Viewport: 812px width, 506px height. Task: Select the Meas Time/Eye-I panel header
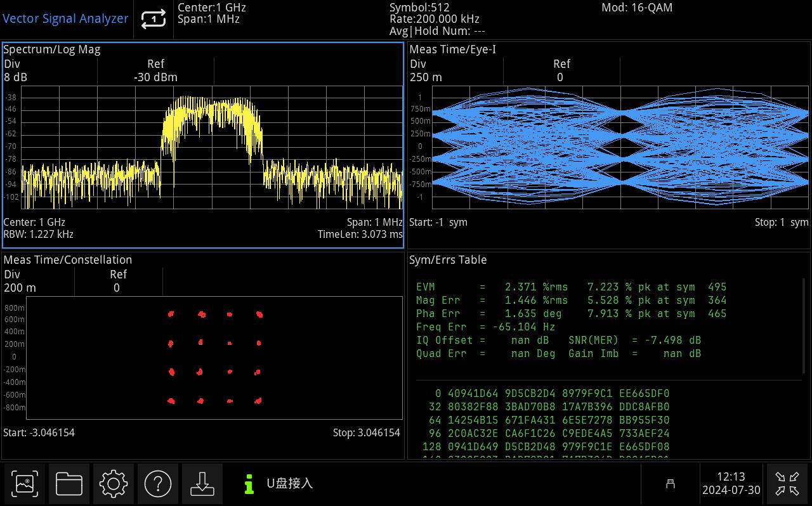tap(452, 49)
